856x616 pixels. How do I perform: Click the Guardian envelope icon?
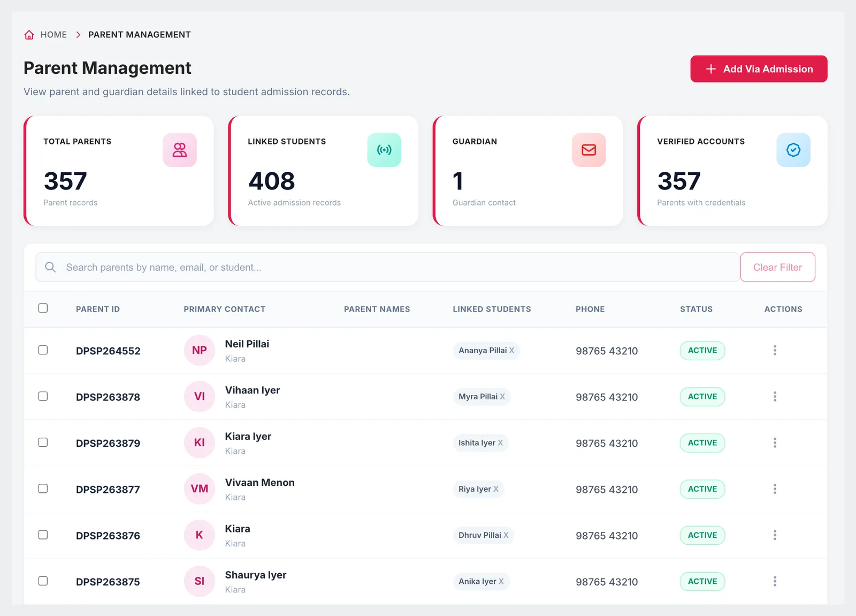[588, 150]
